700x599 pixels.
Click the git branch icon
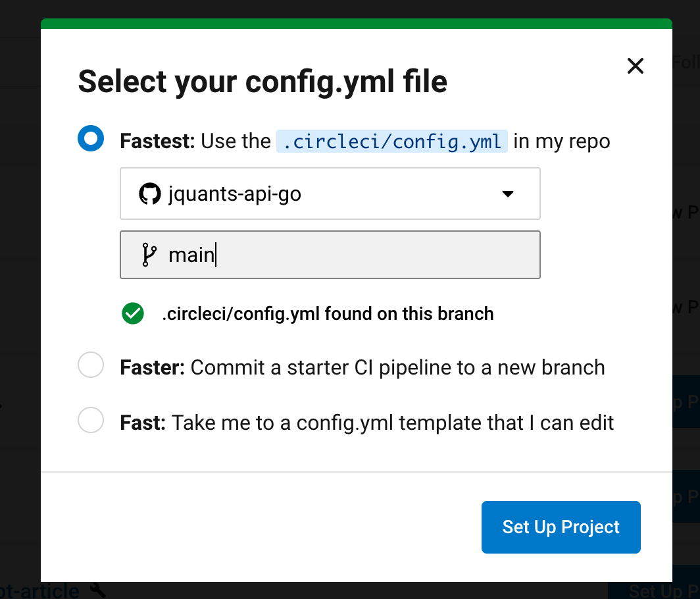click(x=149, y=255)
